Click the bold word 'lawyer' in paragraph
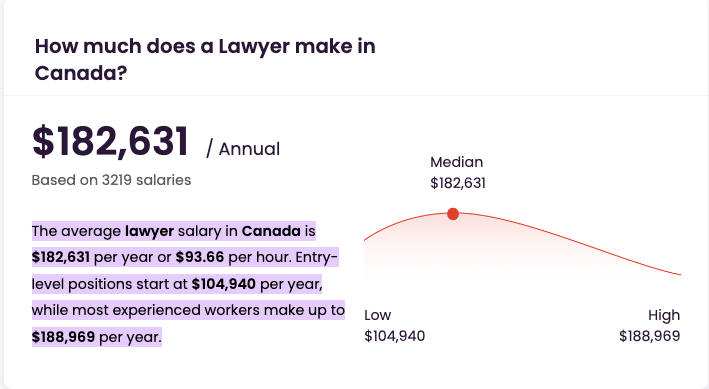This screenshot has width=709, height=389. pos(149,231)
